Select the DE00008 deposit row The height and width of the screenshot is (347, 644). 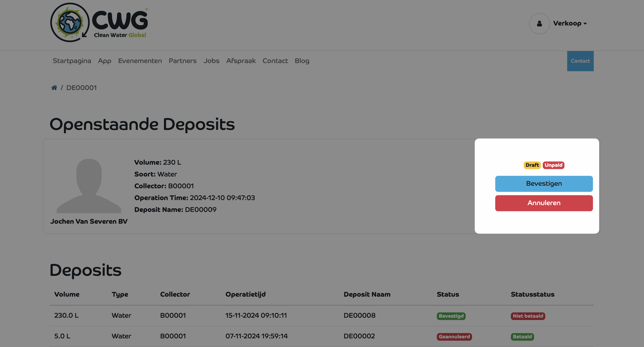click(x=359, y=315)
